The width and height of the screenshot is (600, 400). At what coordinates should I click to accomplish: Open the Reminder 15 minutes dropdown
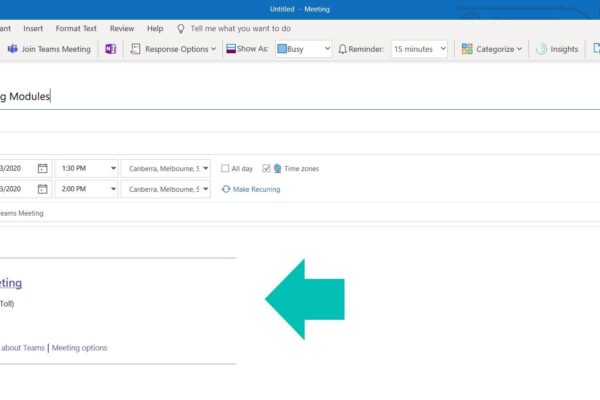pyautogui.click(x=419, y=49)
